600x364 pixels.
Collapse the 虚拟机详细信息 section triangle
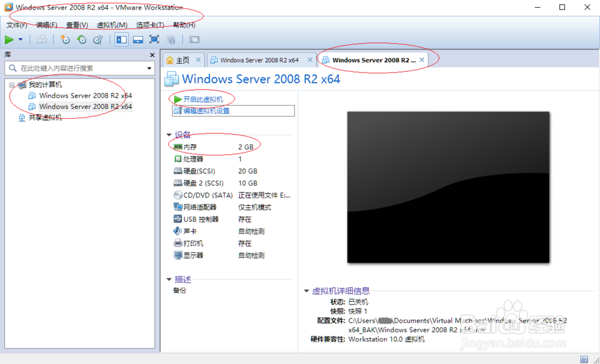pyautogui.click(x=306, y=291)
